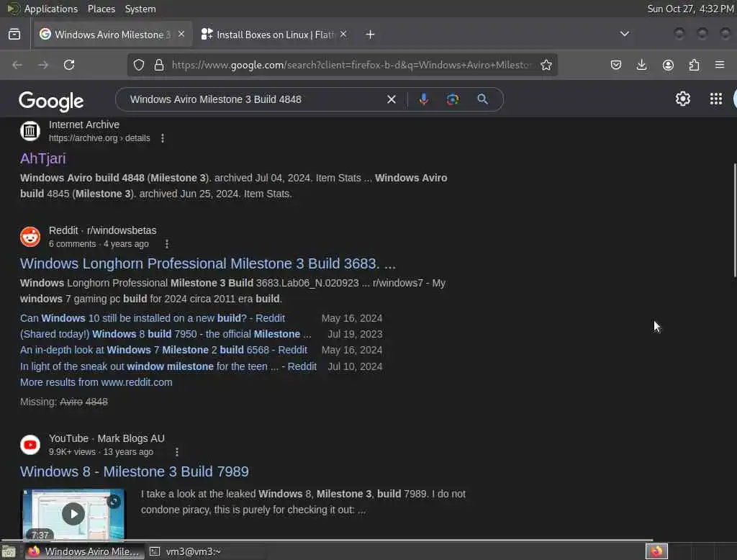Click the page vertical scrollbar
This screenshot has width=737, height=560.
click(735, 220)
